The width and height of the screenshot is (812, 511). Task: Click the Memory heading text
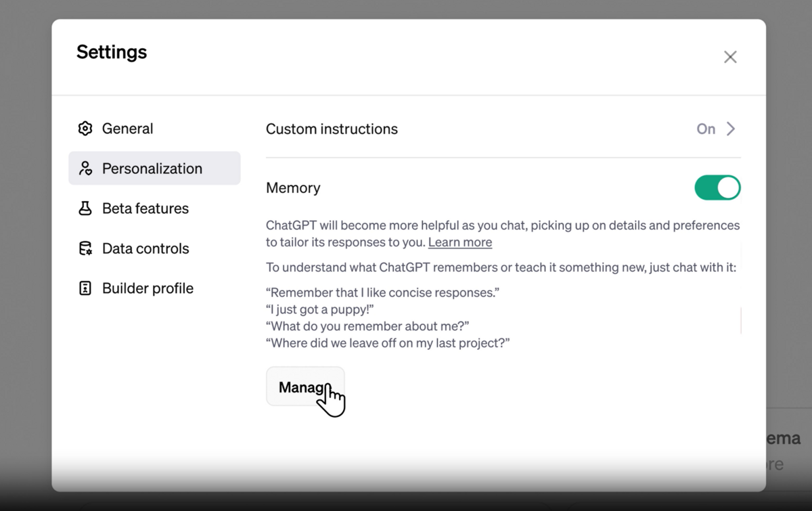293,187
